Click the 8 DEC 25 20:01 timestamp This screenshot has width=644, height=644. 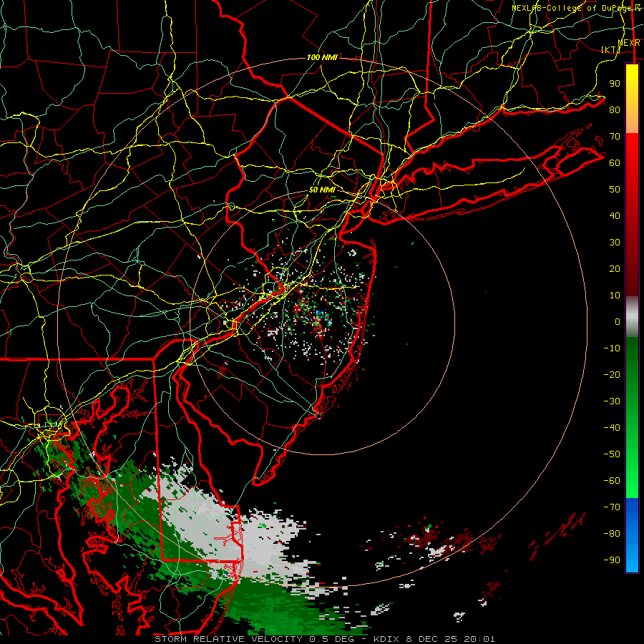452,639
